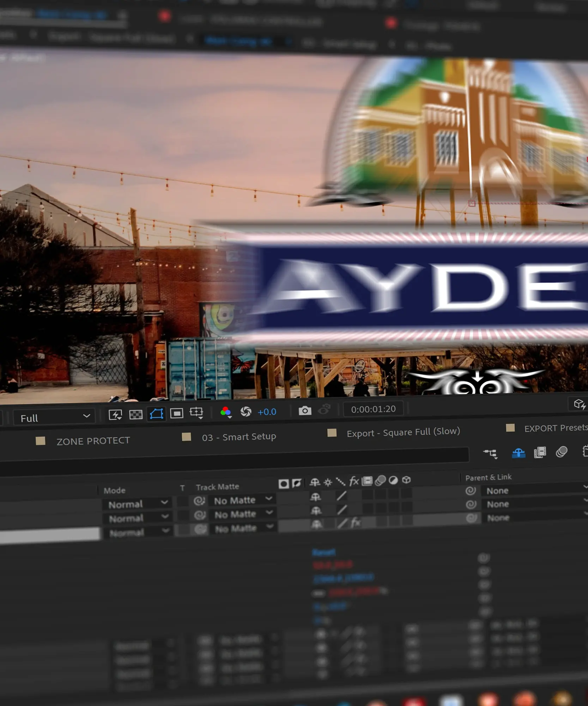Open third layer's No Matte dropdown
The image size is (588, 706).
[x=244, y=528]
